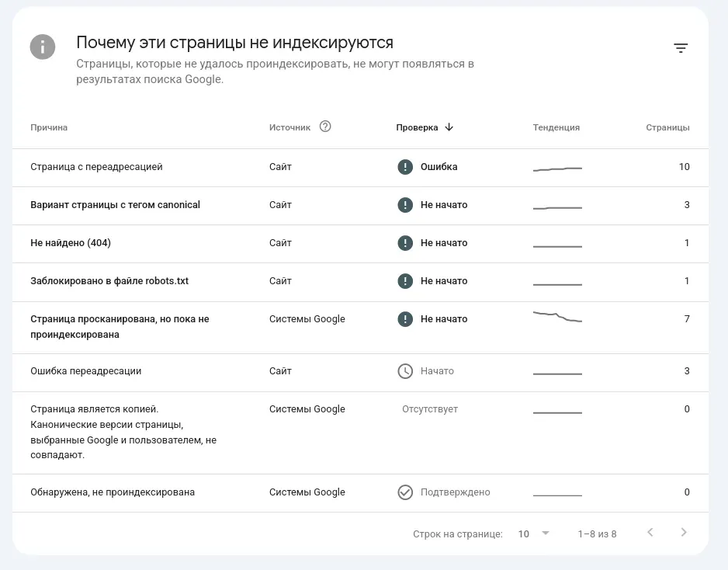Open Обнаружена, не проиндексирована row
This screenshot has width=728, height=570.
tap(360, 493)
